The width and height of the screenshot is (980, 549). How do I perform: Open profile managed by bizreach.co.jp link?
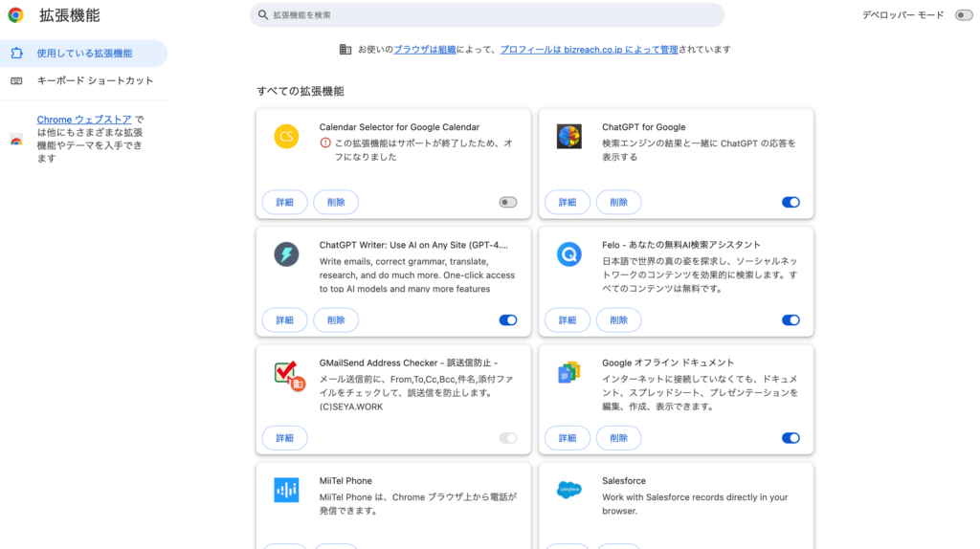[589, 50]
